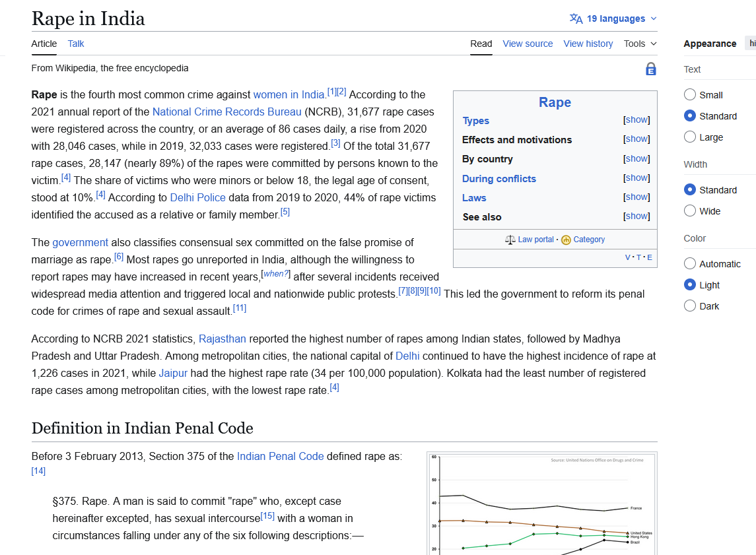The image size is (756, 555).
Task: Click the Law portal scales icon
Action: click(510, 240)
